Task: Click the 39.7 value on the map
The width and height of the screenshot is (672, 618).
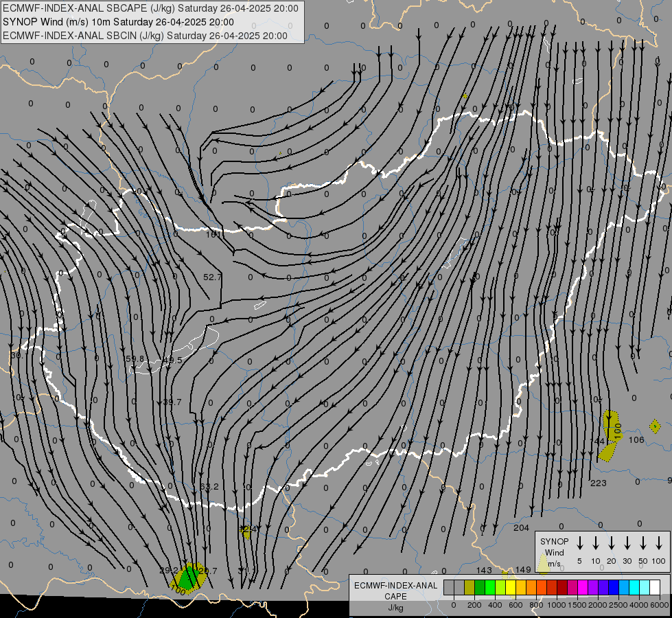Action: pyautogui.click(x=172, y=402)
